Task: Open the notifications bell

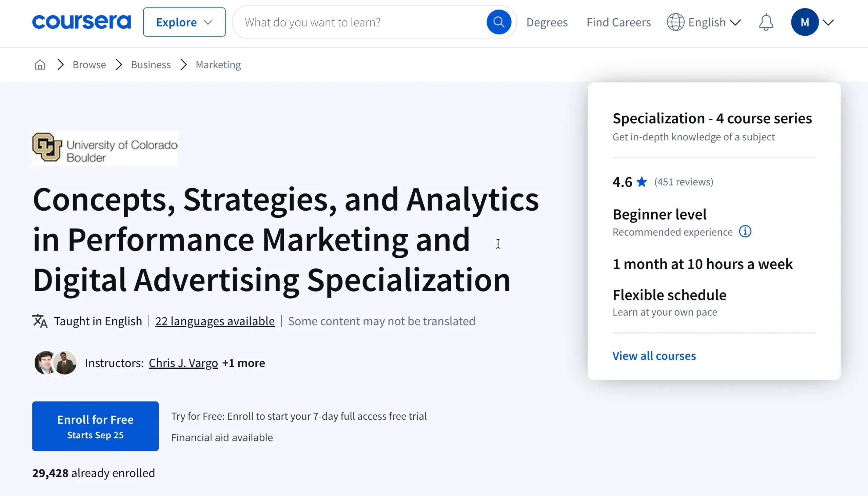Action: (x=766, y=22)
